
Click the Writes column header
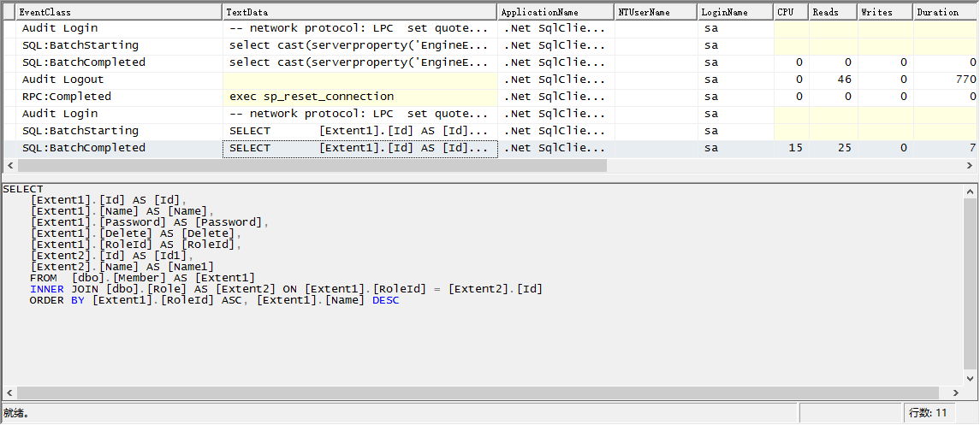[885, 12]
